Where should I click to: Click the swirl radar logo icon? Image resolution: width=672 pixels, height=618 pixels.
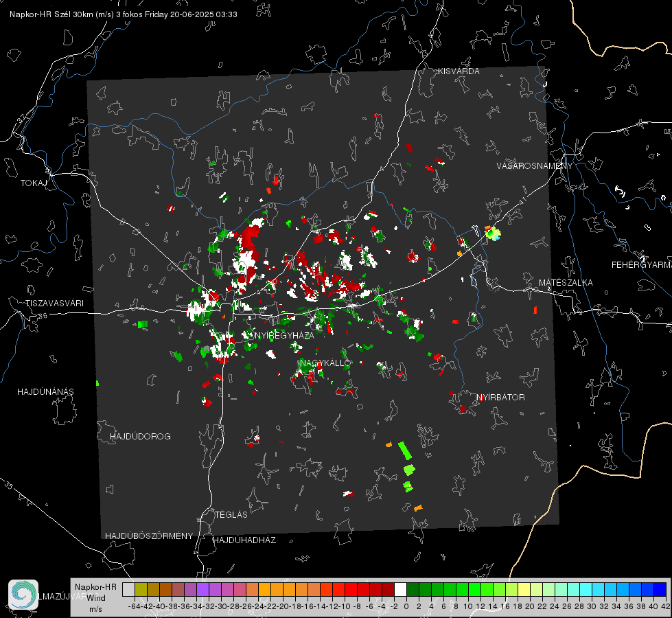23,595
